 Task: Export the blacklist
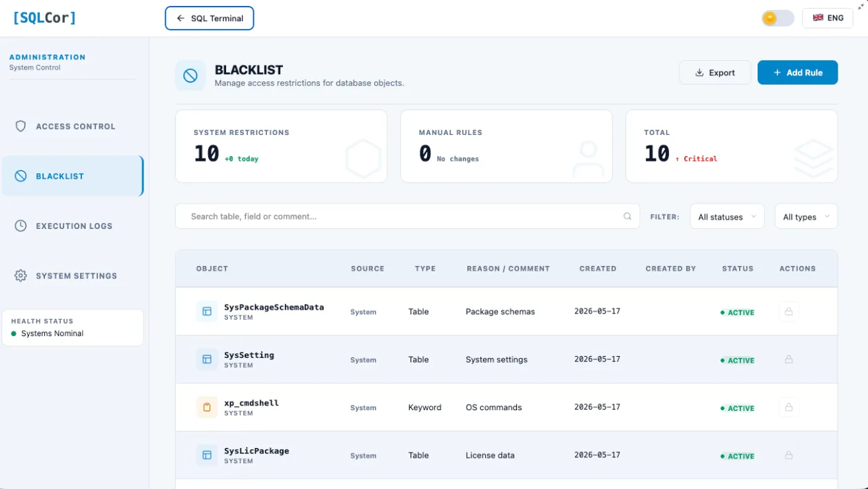[x=715, y=73]
